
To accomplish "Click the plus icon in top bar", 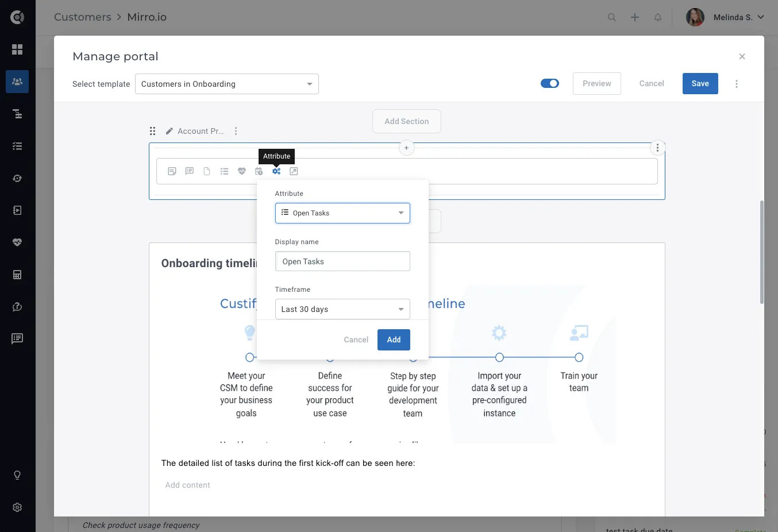I will 635,17.
